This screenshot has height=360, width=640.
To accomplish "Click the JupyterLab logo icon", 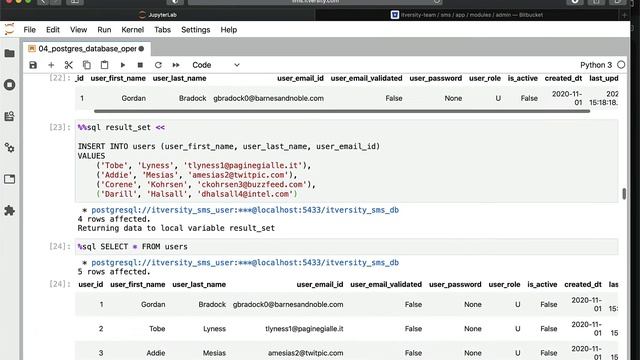I will click(x=9, y=29).
